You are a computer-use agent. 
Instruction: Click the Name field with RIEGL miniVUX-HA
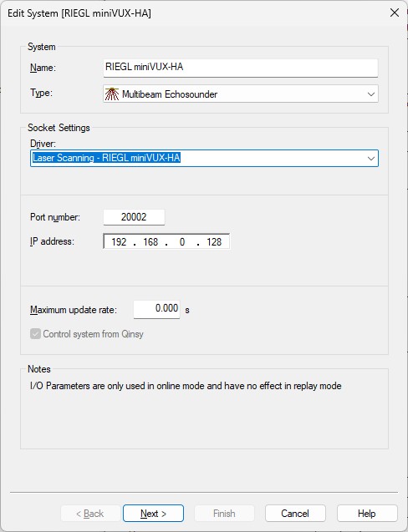point(241,68)
